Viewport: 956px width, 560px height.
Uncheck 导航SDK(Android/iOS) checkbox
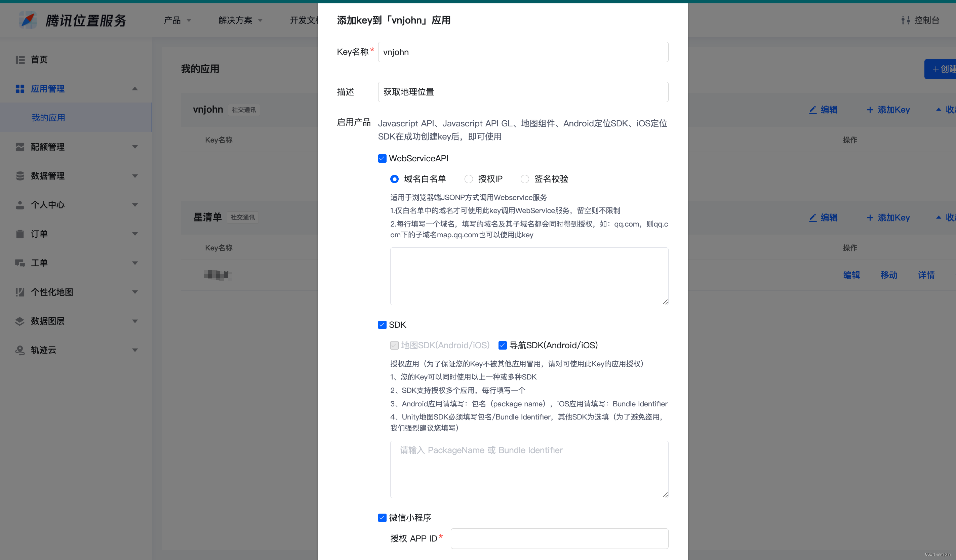[x=502, y=345]
